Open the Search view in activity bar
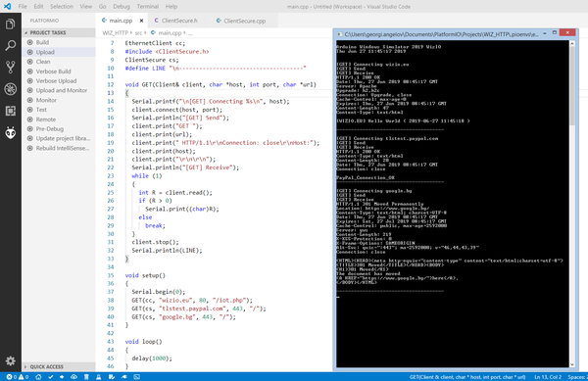The width and height of the screenshot is (588, 381). click(10, 46)
